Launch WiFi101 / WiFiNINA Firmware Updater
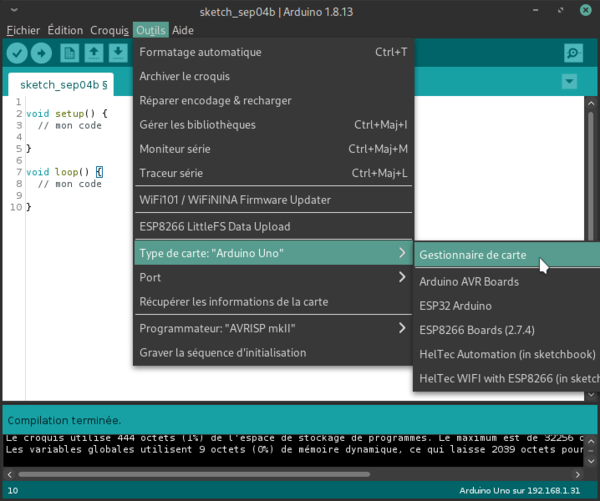600x501 pixels. click(x=273, y=200)
